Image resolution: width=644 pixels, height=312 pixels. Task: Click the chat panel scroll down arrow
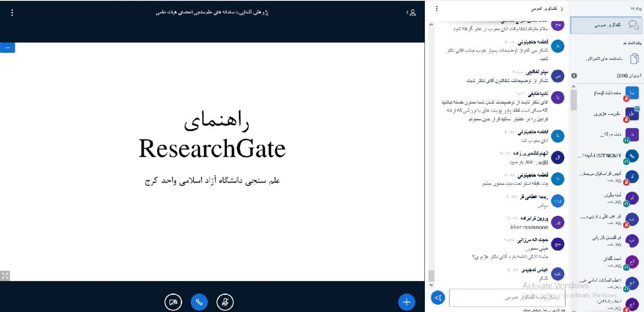click(x=432, y=285)
